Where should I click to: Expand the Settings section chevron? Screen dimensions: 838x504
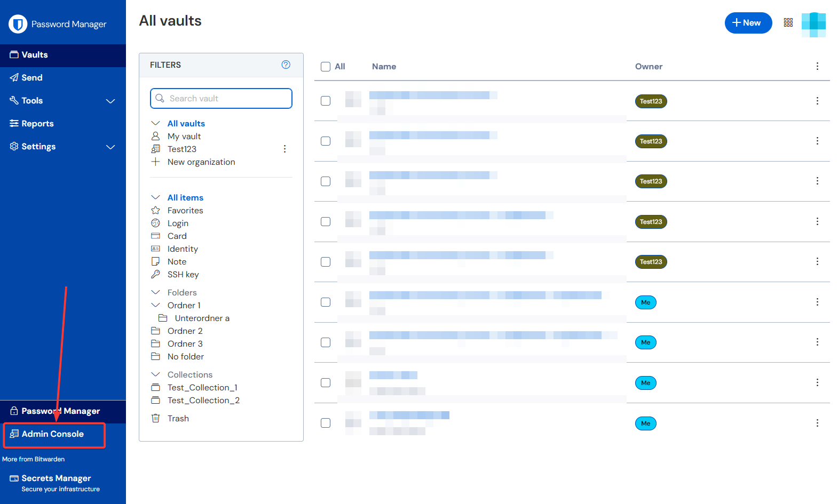pos(110,147)
